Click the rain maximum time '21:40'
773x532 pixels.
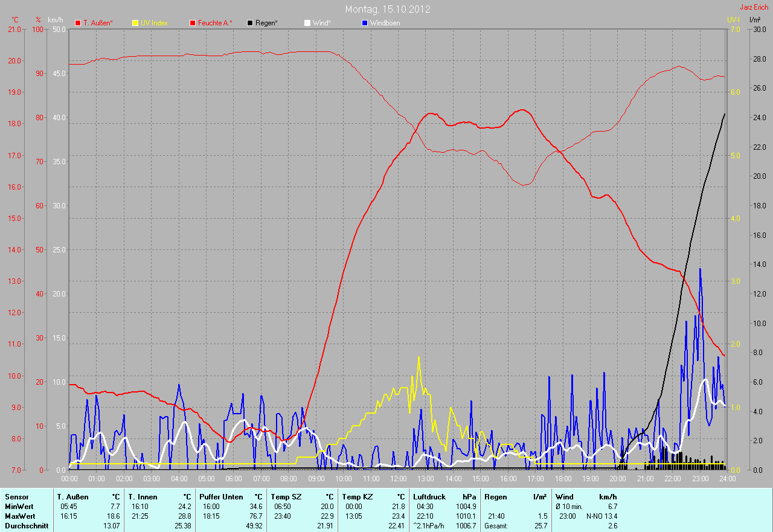coord(497,516)
